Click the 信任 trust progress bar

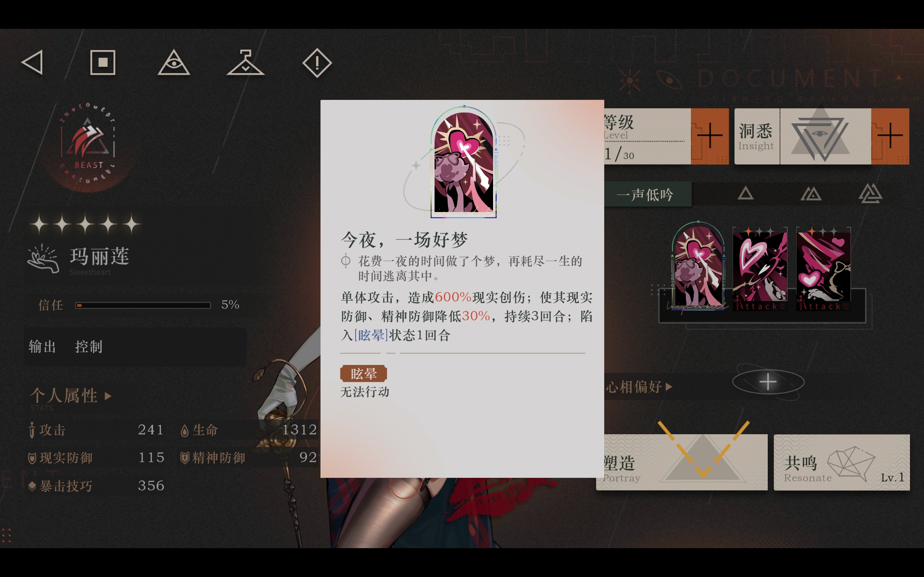click(x=143, y=305)
